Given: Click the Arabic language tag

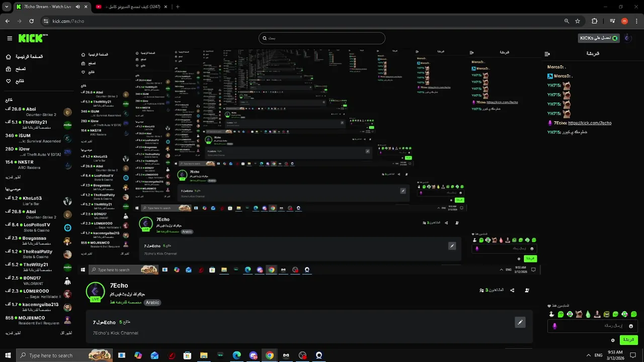Looking at the screenshot, I should click(x=152, y=303).
